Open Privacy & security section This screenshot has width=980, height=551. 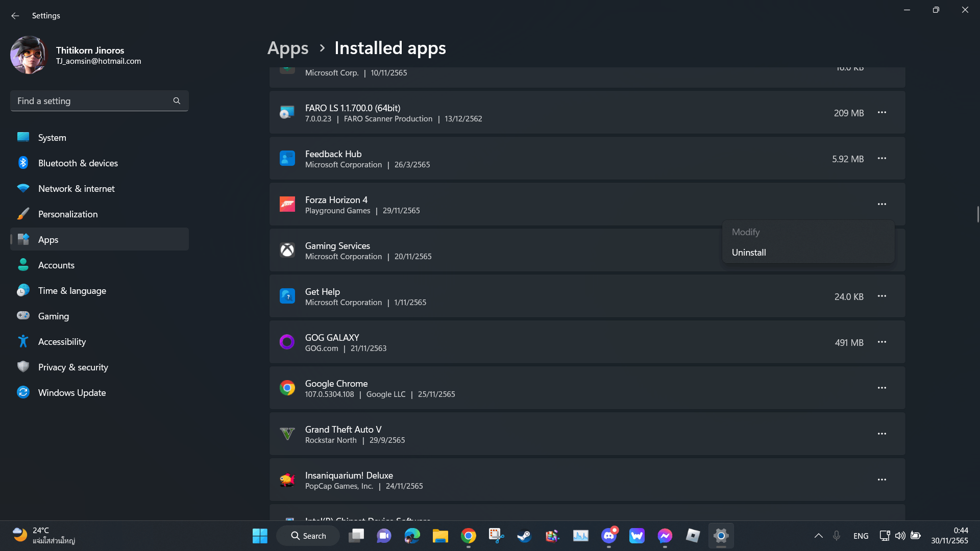73,367
